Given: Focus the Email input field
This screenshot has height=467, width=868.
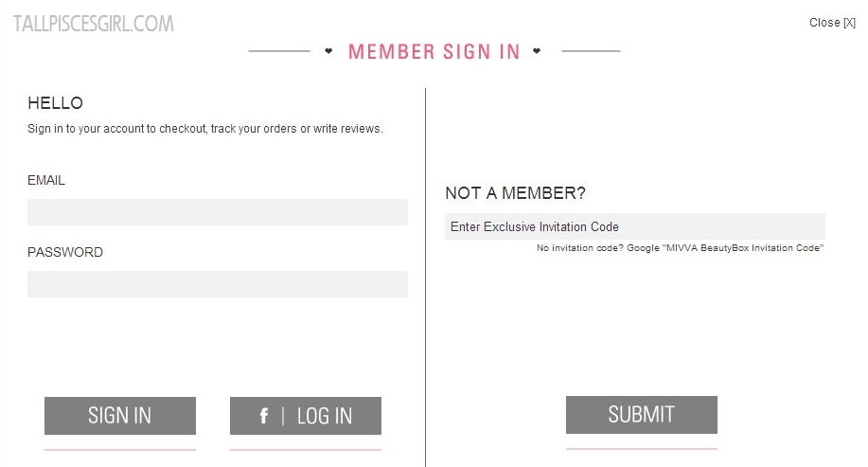Looking at the screenshot, I should pyautogui.click(x=217, y=212).
